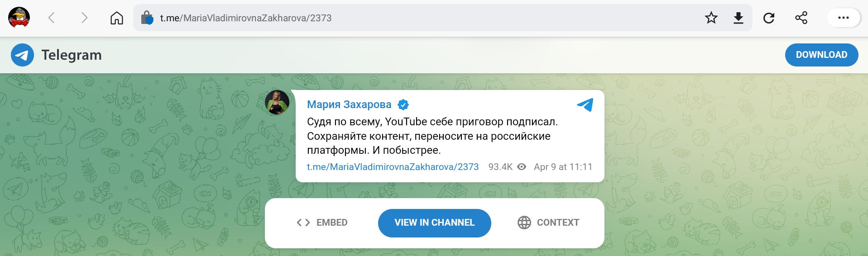Open the Мария Захарова channel name link
Image resolution: width=868 pixels, height=256 pixels.
coord(349,104)
